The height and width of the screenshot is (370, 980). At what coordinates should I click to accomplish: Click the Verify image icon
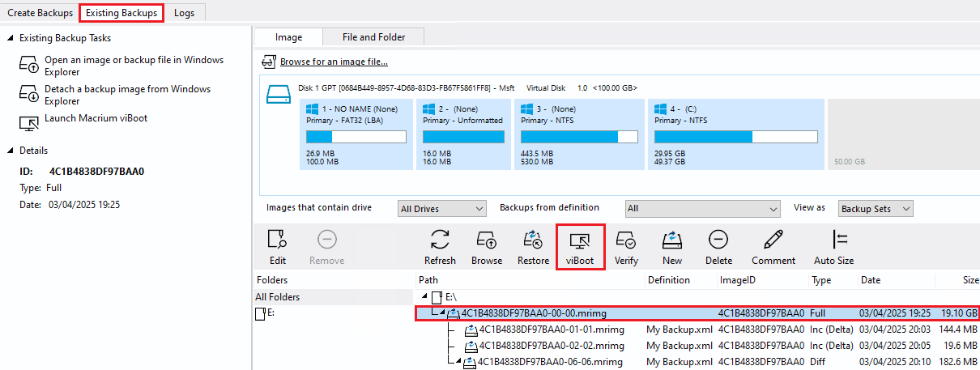point(626,240)
